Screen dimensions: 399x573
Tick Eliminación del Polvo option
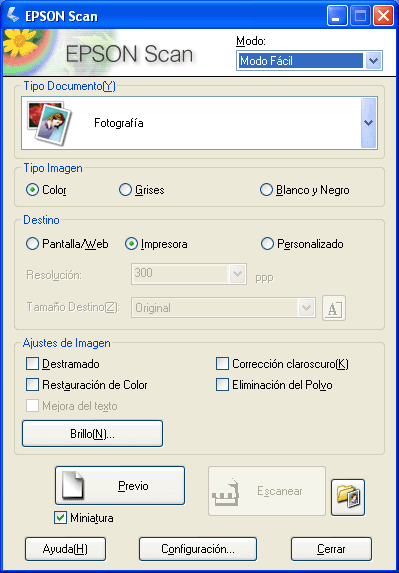[x=222, y=385]
